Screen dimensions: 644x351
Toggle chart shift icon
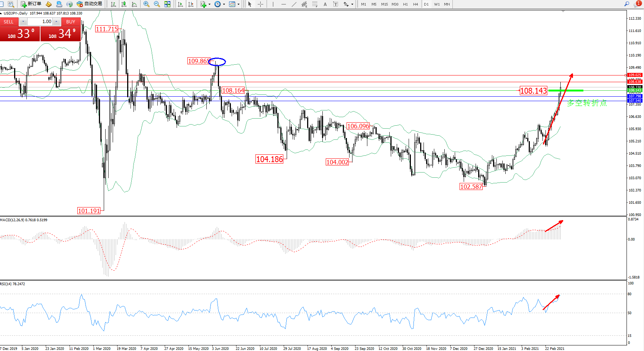tap(191, 4)
